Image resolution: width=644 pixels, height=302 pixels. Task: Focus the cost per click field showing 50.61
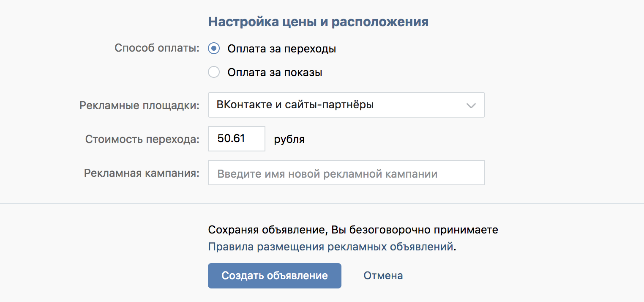pos(236,139)
